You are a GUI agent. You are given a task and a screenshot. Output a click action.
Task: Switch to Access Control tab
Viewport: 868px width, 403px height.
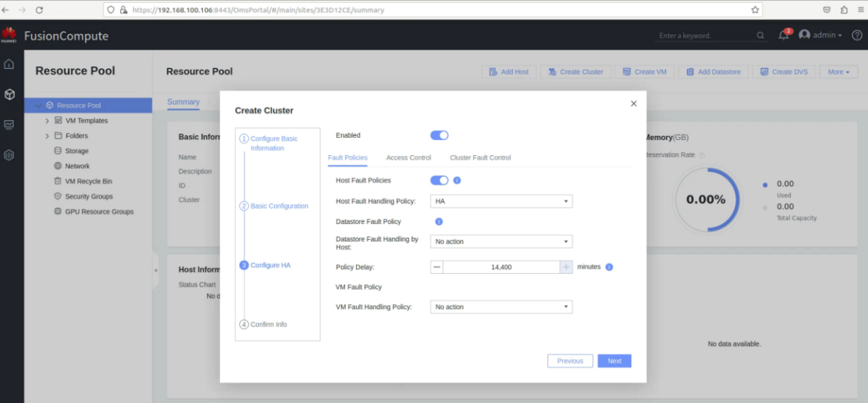tap(408, 157)
